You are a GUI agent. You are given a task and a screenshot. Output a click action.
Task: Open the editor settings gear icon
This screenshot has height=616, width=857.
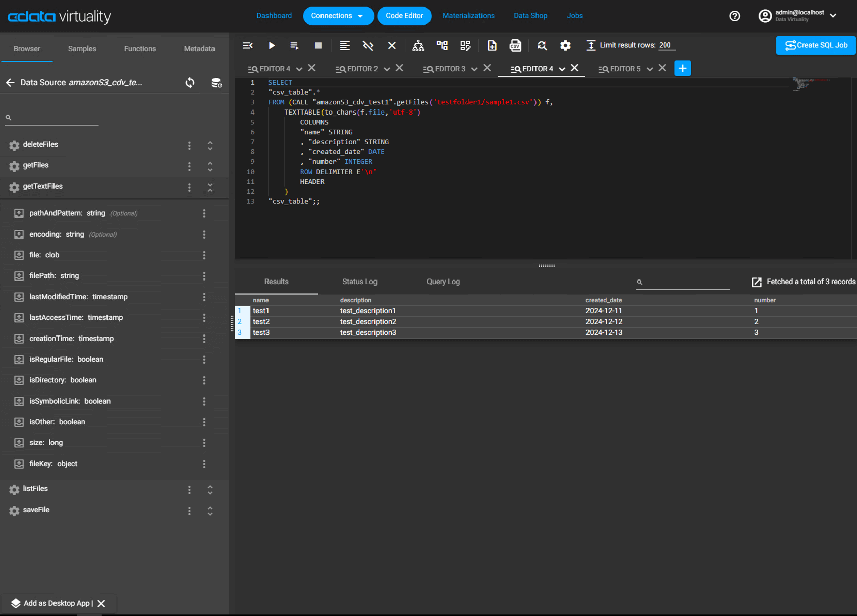click(565, 46)
